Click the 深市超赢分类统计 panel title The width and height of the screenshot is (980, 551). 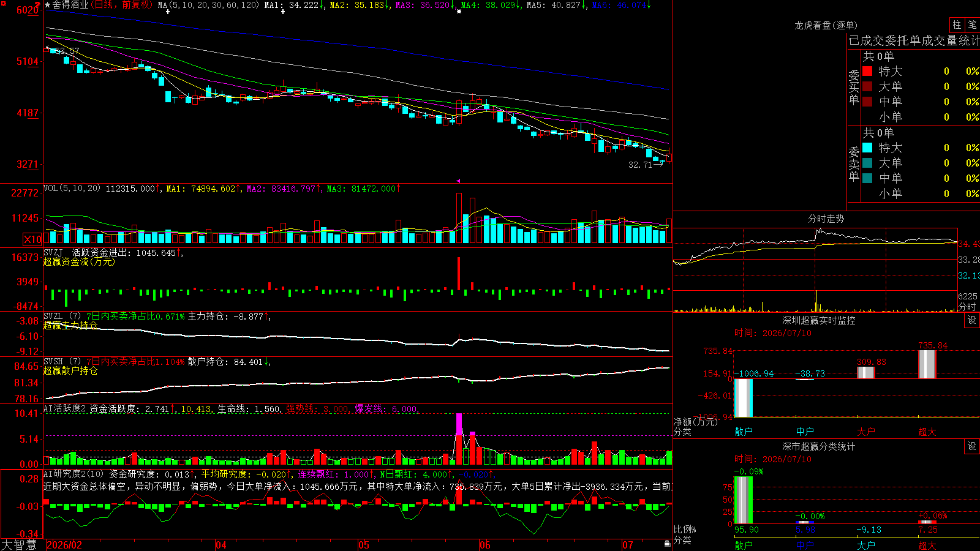click(x=819, y=446)
